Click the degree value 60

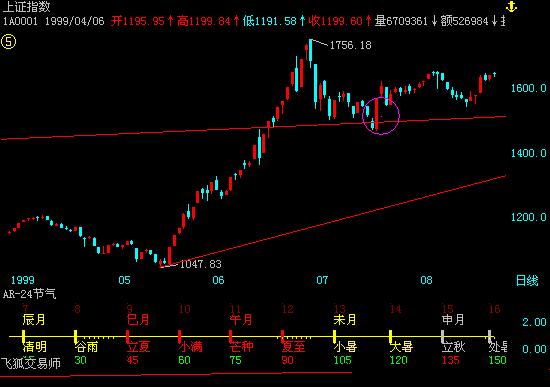click(x=184, y=360)
